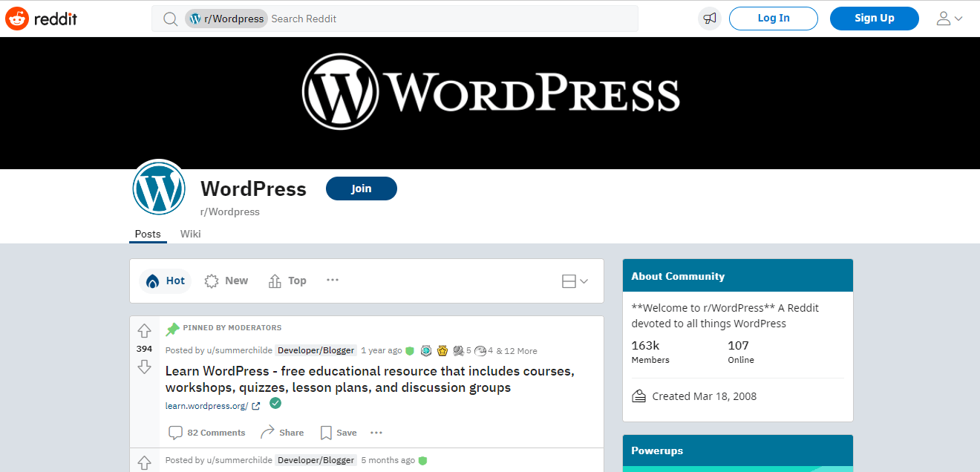Open the learn.wordpress.org link
Screen dimensions: 980x472
[207, 405]
